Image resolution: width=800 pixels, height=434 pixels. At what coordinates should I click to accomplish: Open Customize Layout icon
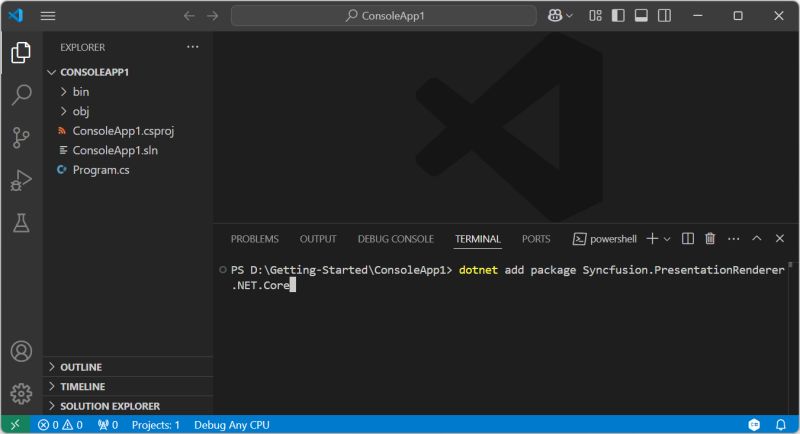coord(595,16)
